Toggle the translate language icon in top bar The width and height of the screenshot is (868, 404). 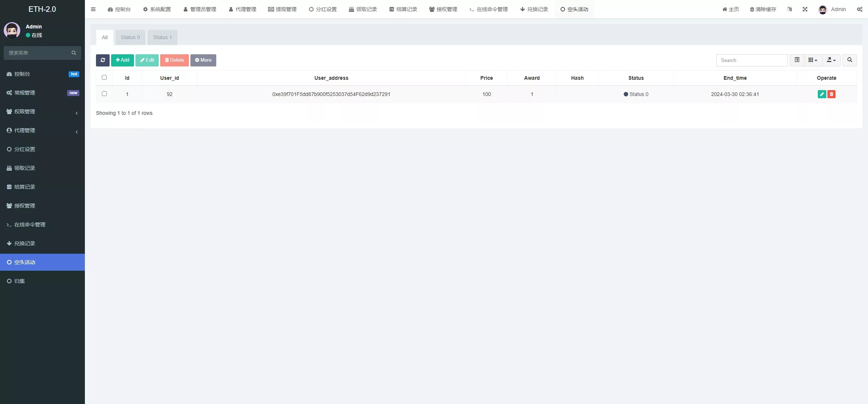click(x=790, y=9)
